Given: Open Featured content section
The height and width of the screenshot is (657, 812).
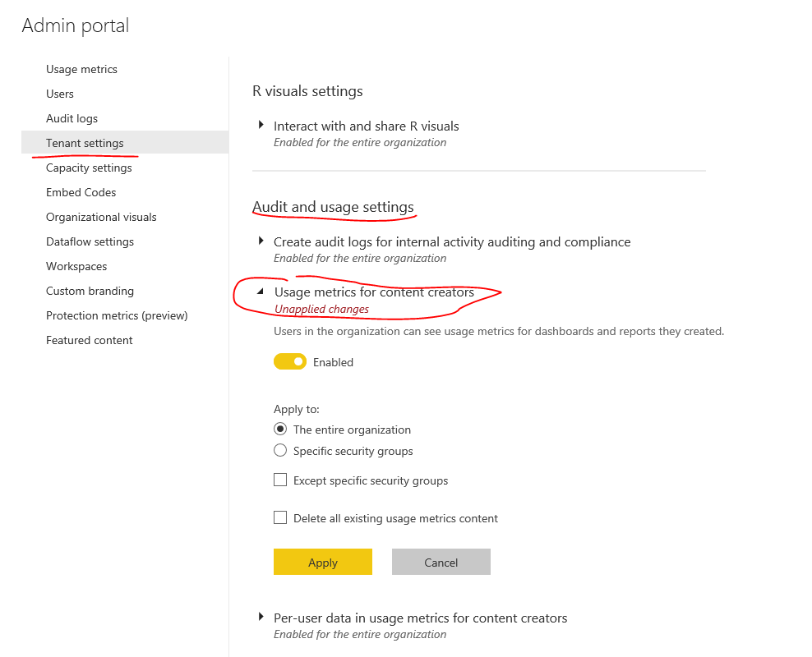Looking at the screenshot, I should coord(89,340).
